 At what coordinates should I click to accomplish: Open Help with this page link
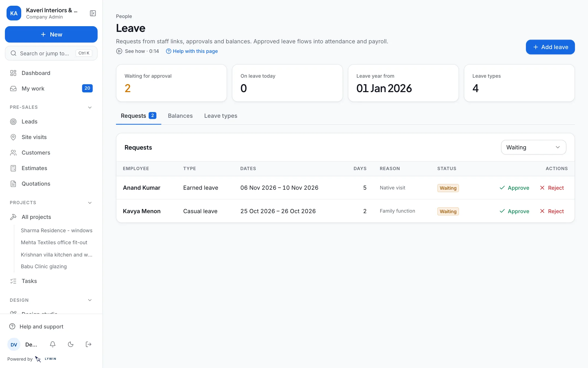(x=192, y=51)
